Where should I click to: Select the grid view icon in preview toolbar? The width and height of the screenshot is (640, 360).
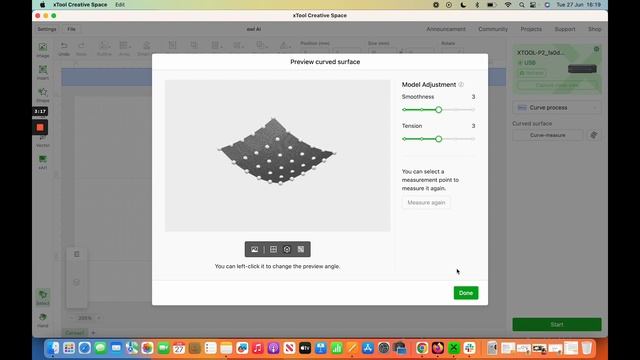[273, 249]
